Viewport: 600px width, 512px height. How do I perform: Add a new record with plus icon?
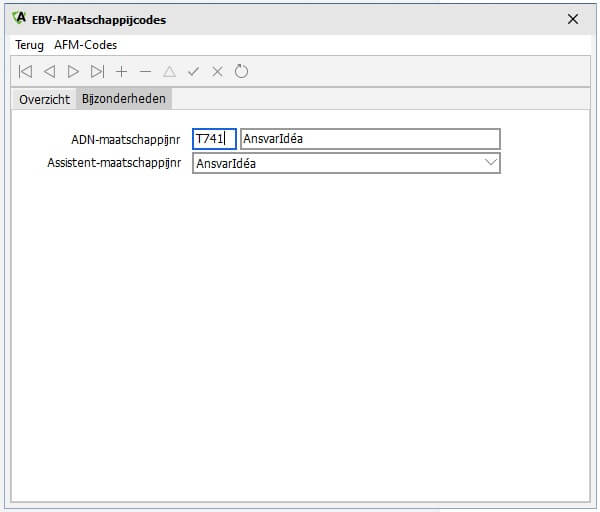click(122, 72)
